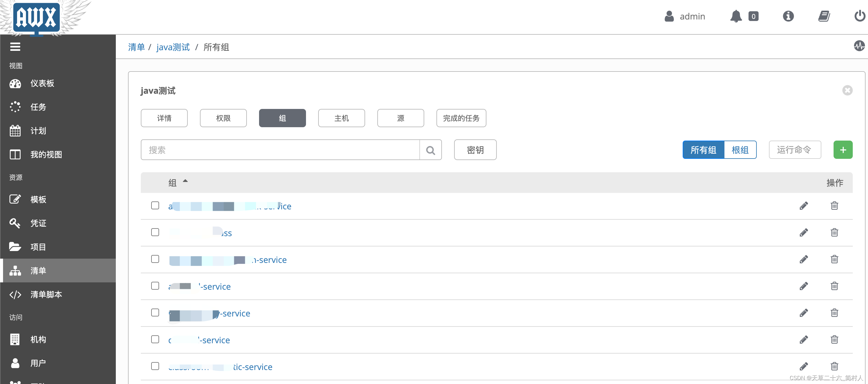Delete the second group using trash icon
This screenshot has width=868, height=384.
(x=834, y=232)
